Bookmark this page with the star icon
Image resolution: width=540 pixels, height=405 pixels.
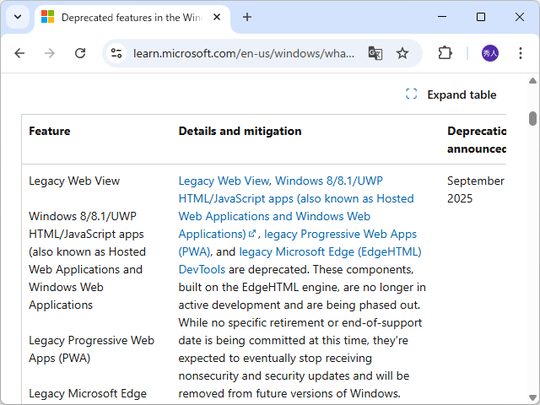point(402,53)
